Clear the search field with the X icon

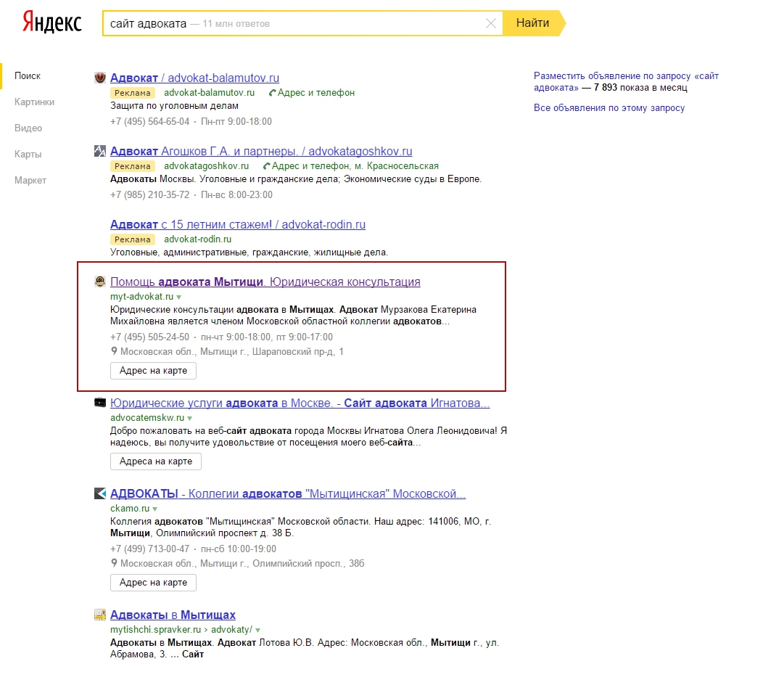(491, 23)
